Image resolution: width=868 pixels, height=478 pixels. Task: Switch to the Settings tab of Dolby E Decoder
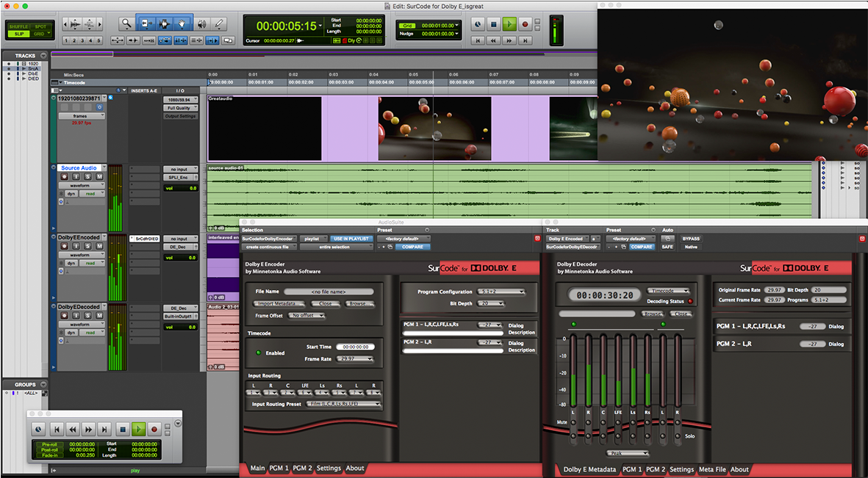pos(681,469)
